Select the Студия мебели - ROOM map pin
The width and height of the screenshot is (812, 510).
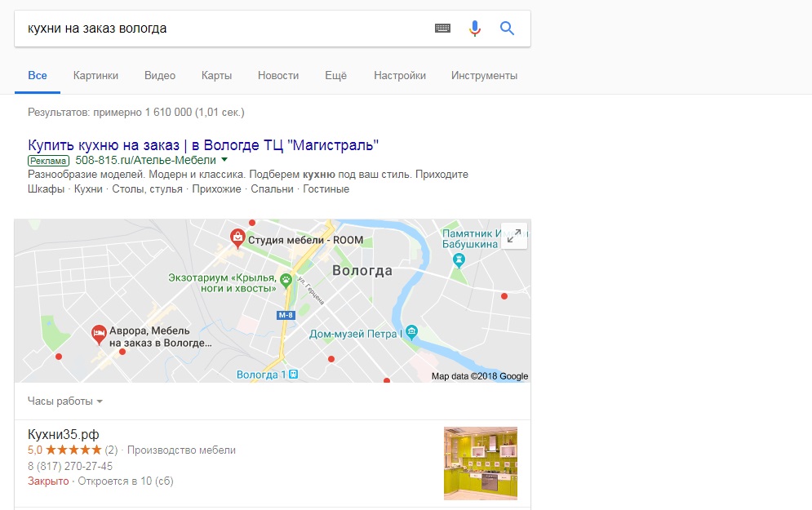(237, 238)
